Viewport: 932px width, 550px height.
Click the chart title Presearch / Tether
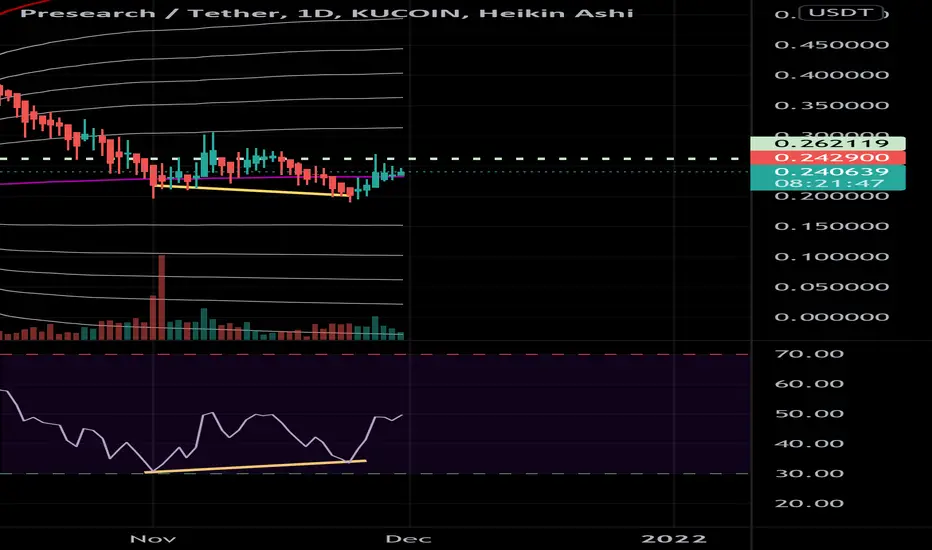154,13
